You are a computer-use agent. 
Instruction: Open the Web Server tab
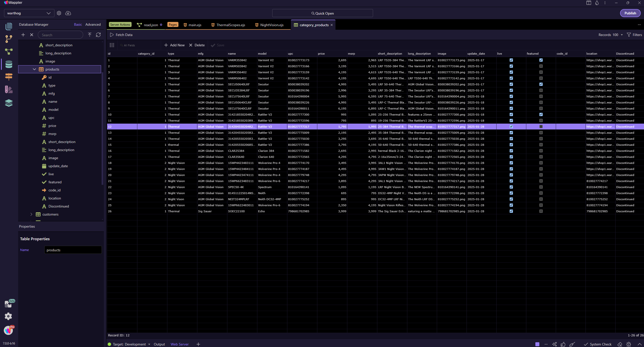coord(179,344)
